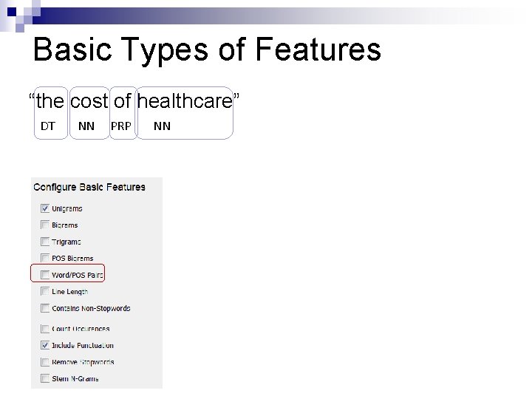Viewport: 532px width, 399px height.
Task: Check the Stem N-Grams option
Action: 45,378
